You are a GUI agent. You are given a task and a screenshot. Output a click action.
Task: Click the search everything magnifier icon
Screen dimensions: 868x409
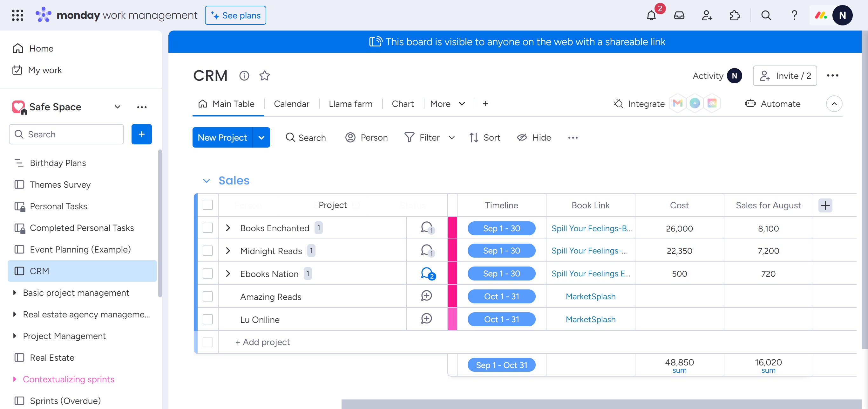(x=766, y=16)
